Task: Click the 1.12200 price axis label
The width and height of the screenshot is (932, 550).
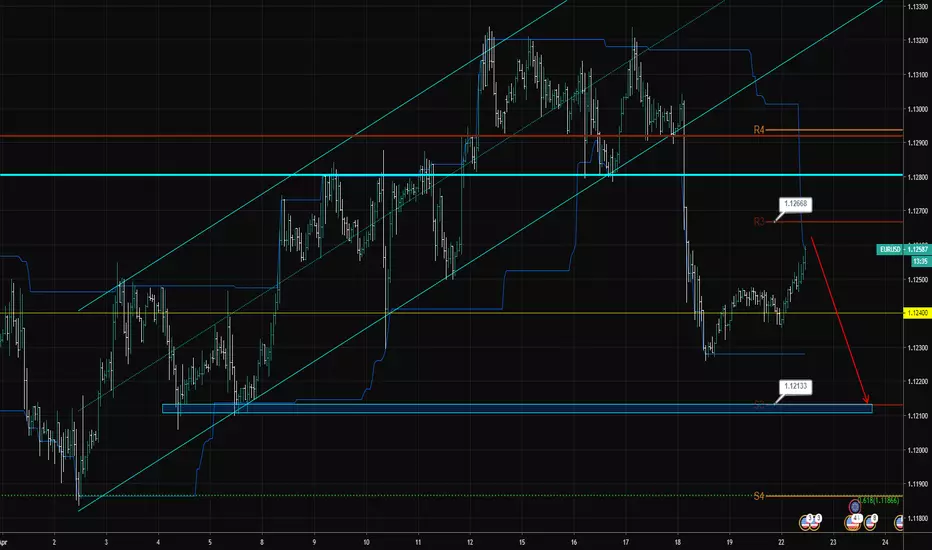Action: point(918,382)
